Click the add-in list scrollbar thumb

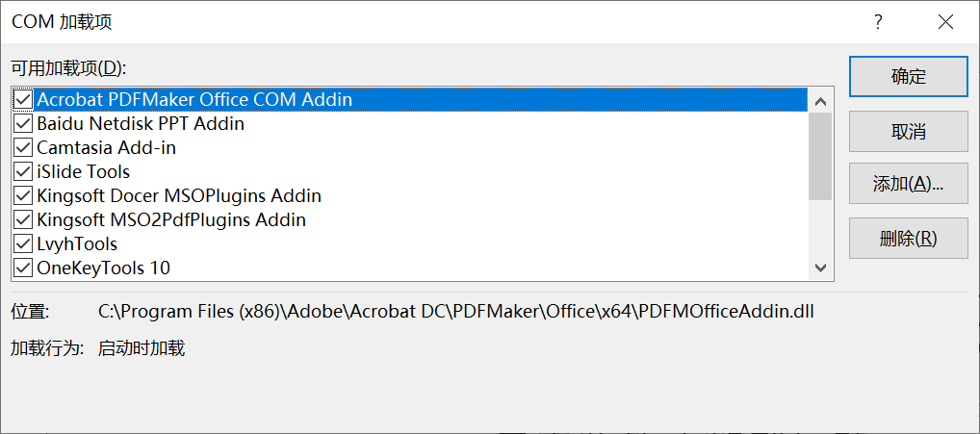820,156
